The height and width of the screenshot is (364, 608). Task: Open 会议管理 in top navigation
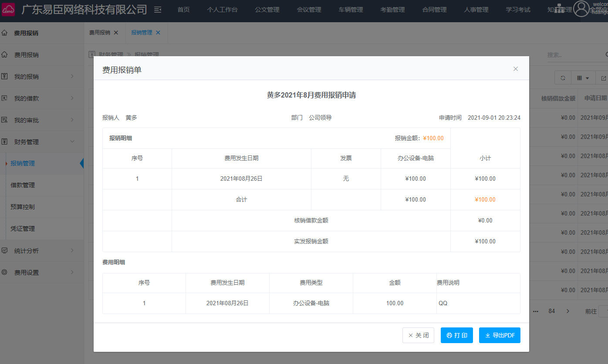click(x=309, y=10)
